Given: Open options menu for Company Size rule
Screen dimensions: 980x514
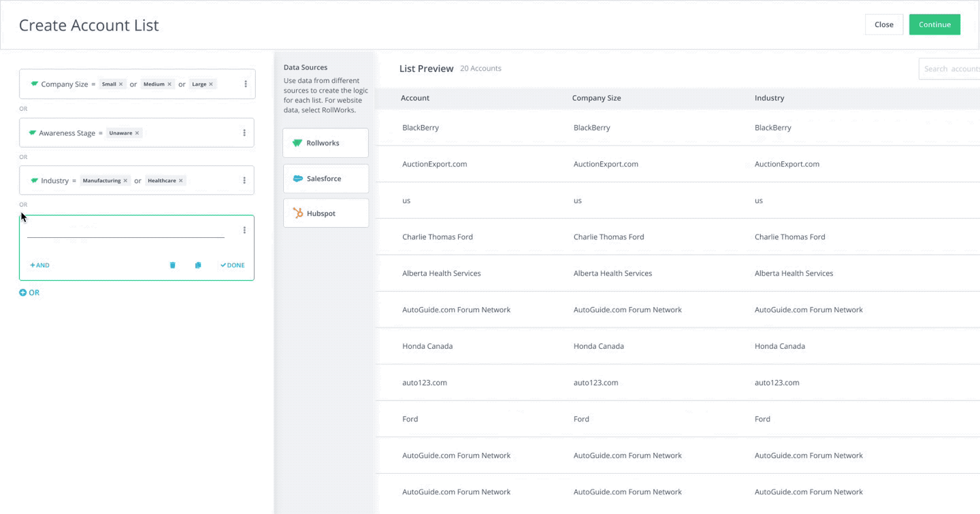Looking at the screenshot, I should pos(246,84).
